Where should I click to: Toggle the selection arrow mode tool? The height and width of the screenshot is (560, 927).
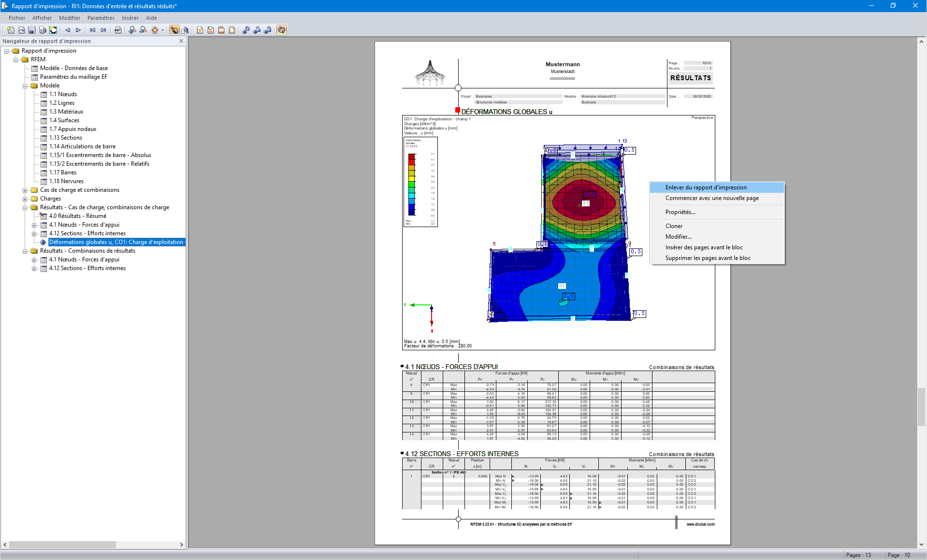tap(185, 30)
